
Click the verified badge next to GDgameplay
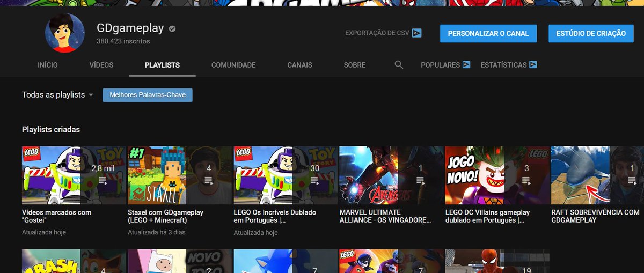click(x=172, y=29)
